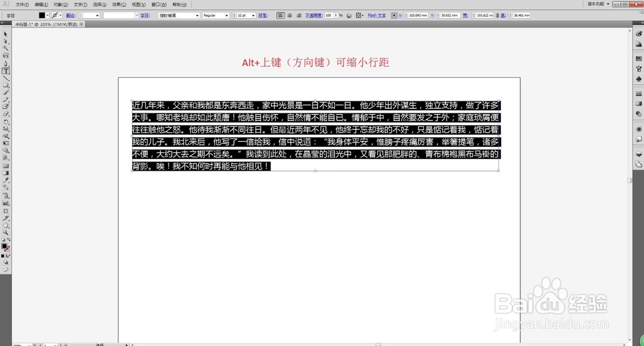This screenshot has width=644, height=346.
Task: Click the control bar fill color swatch
Action: (x=42, y=15)
